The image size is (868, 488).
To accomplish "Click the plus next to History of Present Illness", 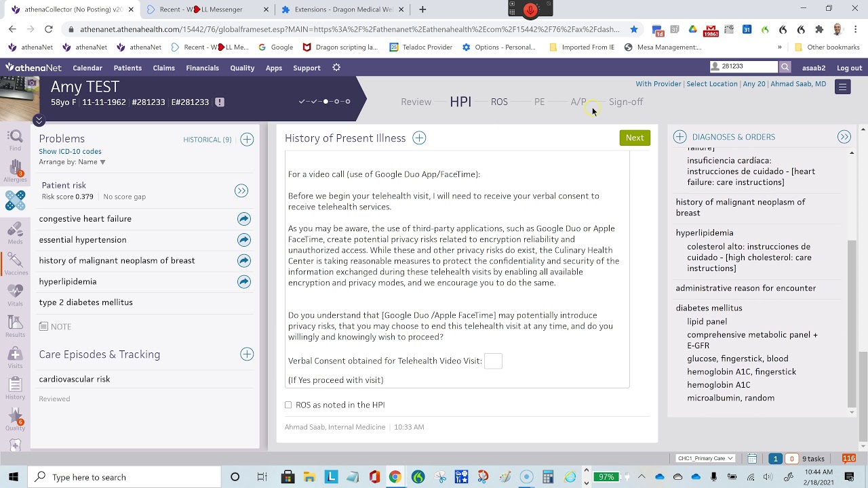I will [419, 138].
